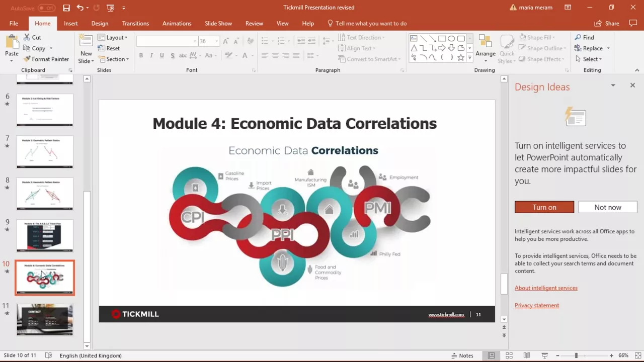Screen dimensions: 644x362
Task: Click English (United Kingdom) language indicator
Action: (91, 355)
